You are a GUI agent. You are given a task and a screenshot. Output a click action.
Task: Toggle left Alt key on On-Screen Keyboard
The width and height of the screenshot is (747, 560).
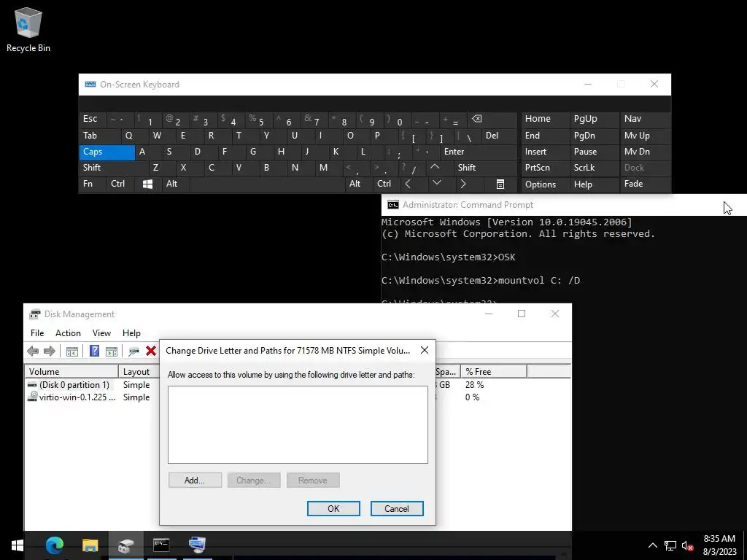(x=175, y=184)
